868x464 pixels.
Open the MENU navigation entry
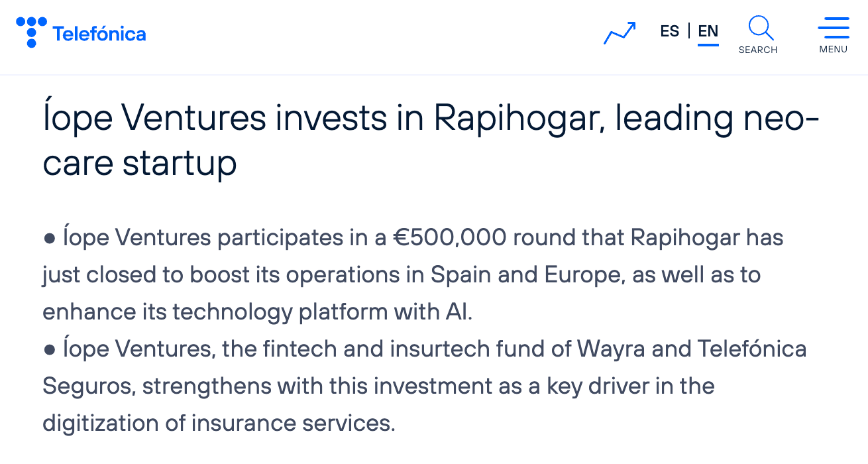click(x=833, y=49)
